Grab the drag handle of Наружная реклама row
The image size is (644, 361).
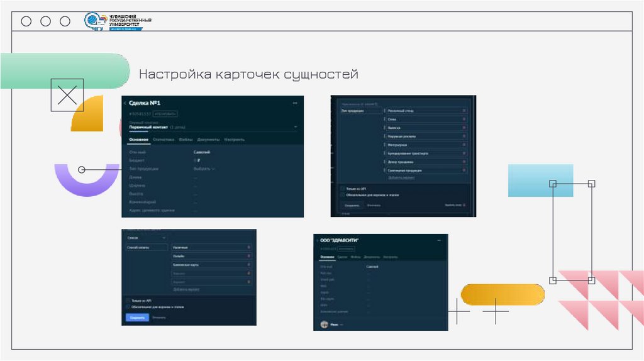(385, 136)
